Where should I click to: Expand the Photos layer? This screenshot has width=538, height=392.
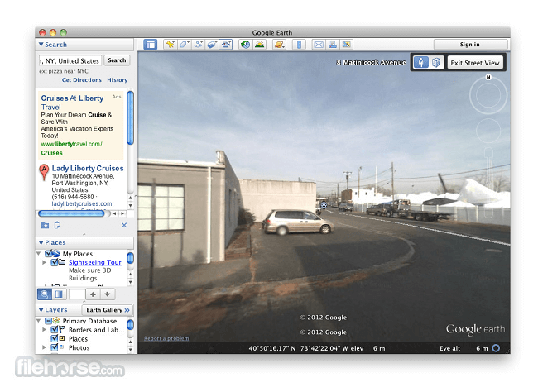[44, 348]
